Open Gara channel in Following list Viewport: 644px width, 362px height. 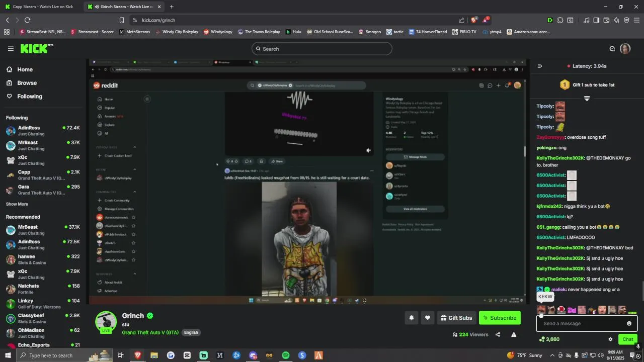[x=43, y=190]
